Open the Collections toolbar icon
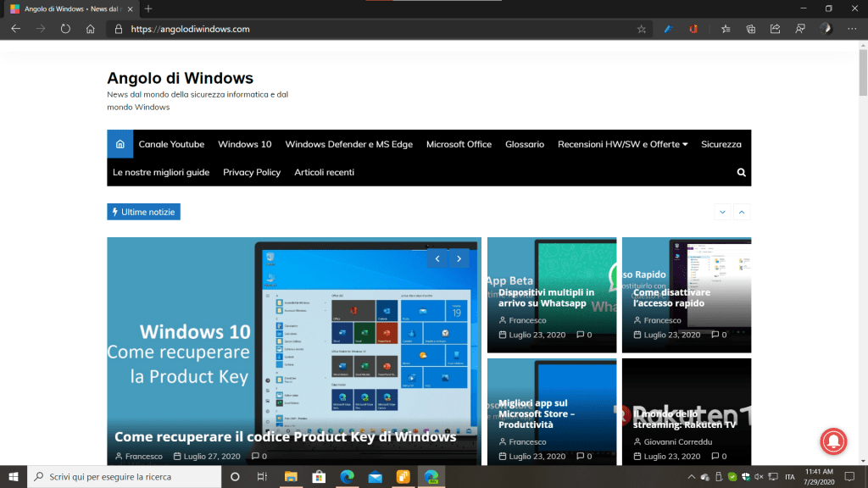868x488 pixels. (750, 29)
